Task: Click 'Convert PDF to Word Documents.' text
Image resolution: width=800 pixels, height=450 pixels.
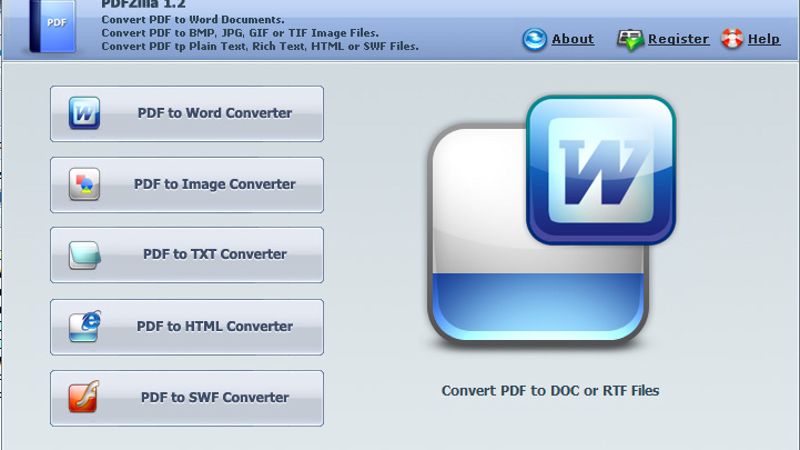Action: coord(193,20)
